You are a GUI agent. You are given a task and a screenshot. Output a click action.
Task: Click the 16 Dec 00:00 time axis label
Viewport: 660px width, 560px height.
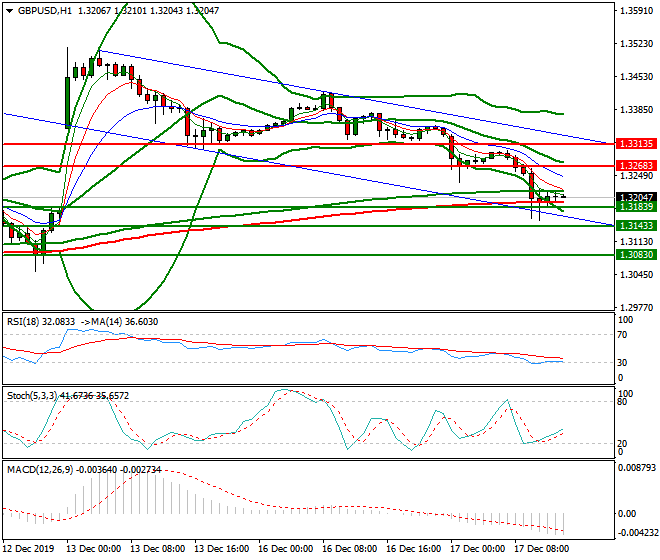[x=285, y=549]
